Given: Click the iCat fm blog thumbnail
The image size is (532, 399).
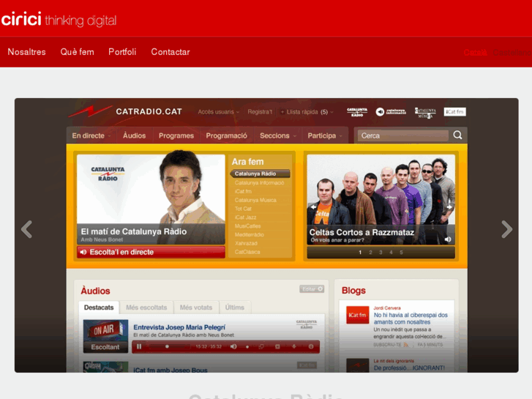Looking at the screenshot, I should pyautogui.click(x=357, y=315).
